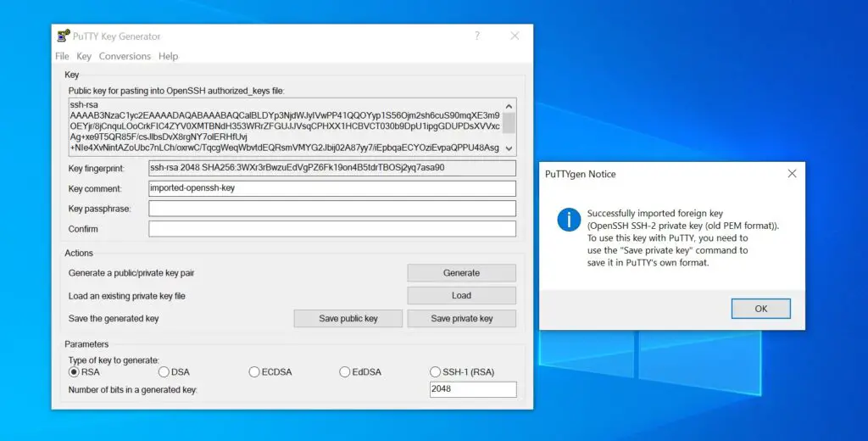Click the Generate button

click(462, 272)
